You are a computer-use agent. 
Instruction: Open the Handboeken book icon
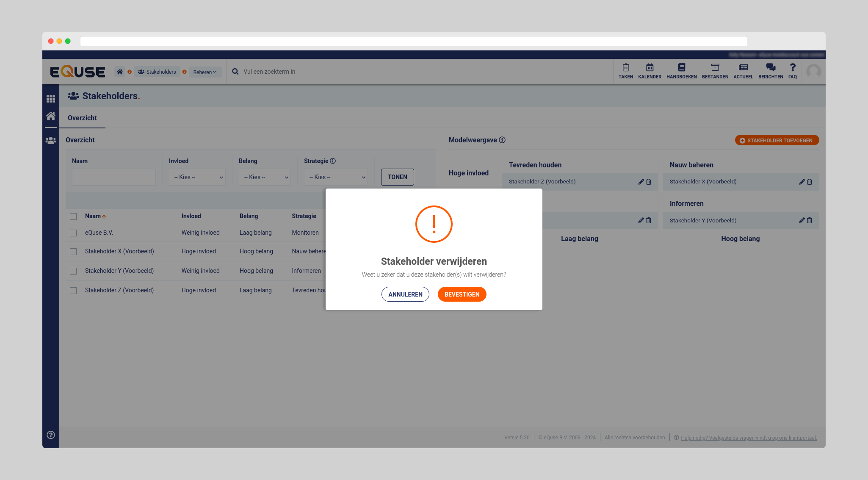tap(681, 68)
